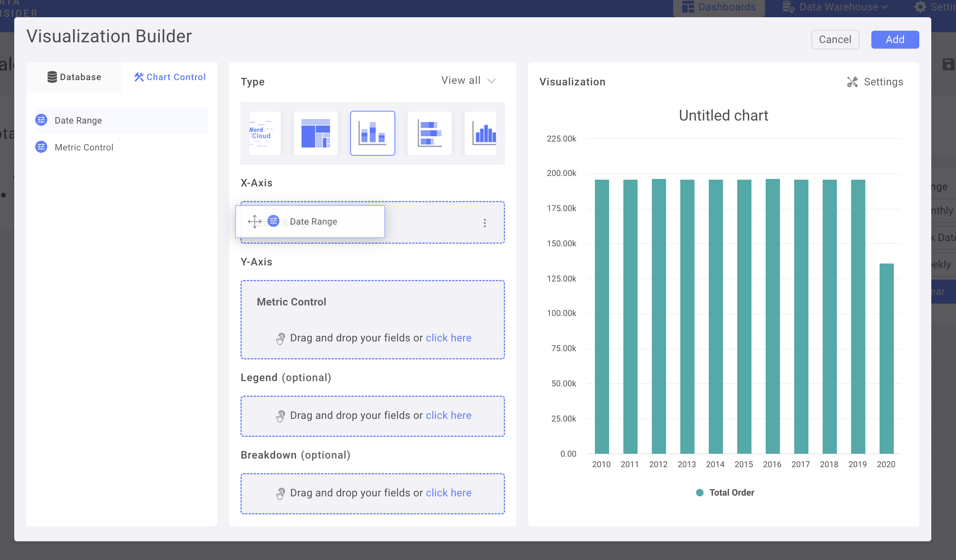Screen dimensions: 956x560
Task: Open the three-dot menu on the X-Axis field
Action: (484, 223)
